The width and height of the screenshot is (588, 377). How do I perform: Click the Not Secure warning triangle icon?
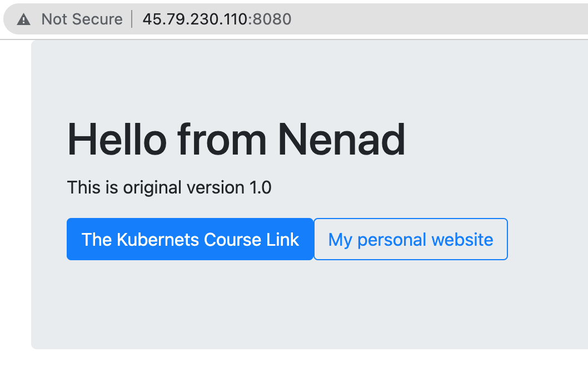(24, 19)
